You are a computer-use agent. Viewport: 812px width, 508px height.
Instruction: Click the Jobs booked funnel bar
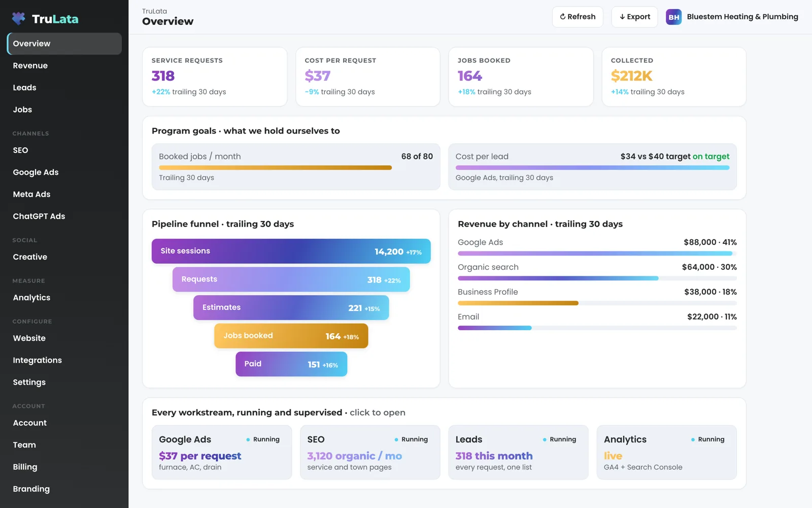291,336
